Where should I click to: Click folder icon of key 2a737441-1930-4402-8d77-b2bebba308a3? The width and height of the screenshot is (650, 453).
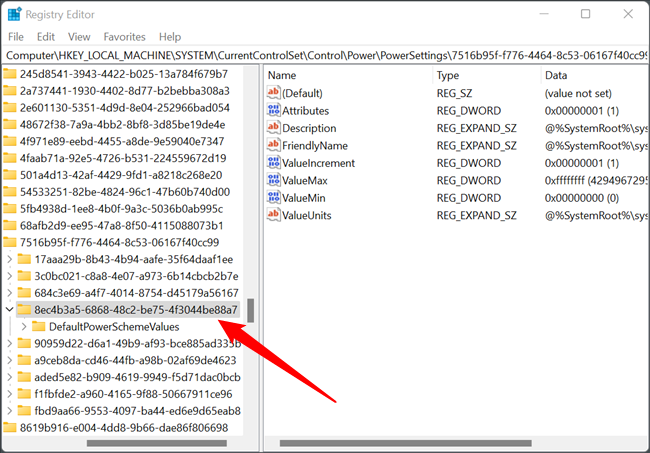(x=10, y=90)
